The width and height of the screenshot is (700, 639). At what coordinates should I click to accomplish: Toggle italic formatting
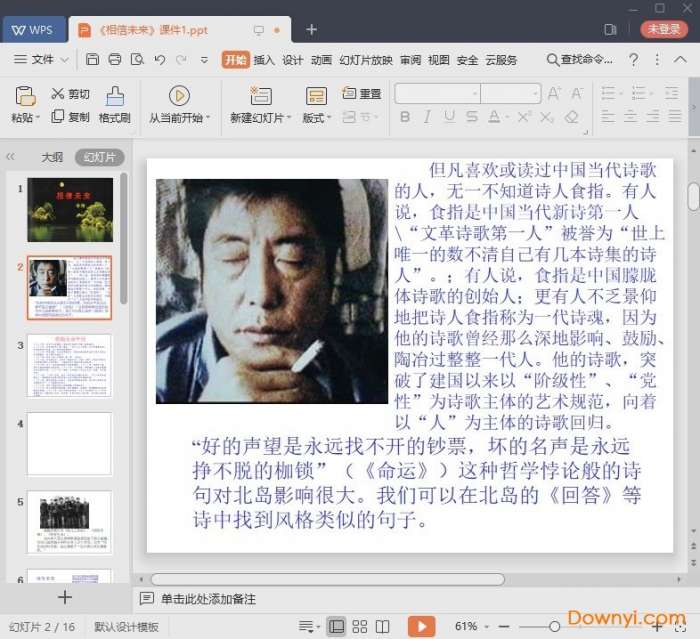(x=427, y=117)
